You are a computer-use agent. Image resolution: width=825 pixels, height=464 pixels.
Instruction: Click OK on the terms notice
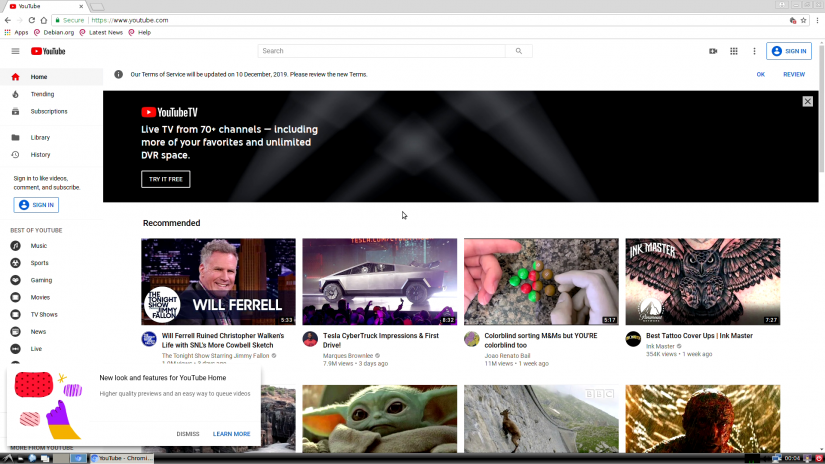coord(760,74)
